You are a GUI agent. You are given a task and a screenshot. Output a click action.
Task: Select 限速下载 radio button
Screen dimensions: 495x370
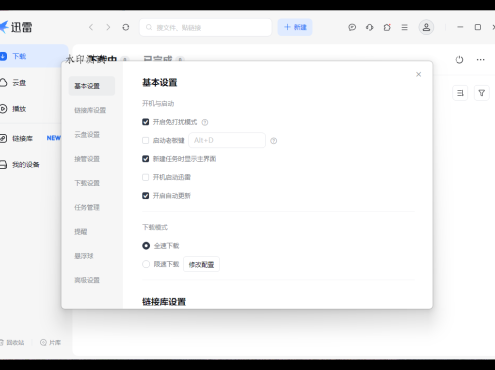(x=146, y=264)
